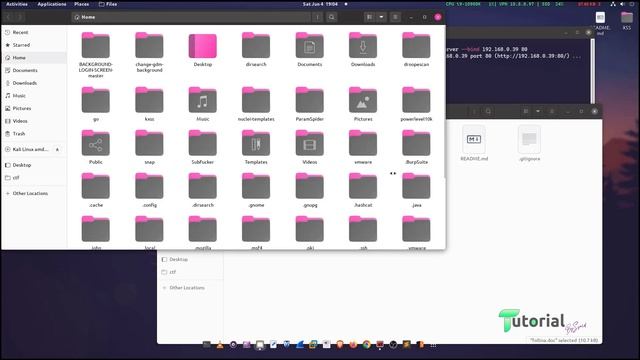The height and width of the screenshot is (360, 640).
Task: Select the powerlevel10k folder
Action: click(416, 104)
